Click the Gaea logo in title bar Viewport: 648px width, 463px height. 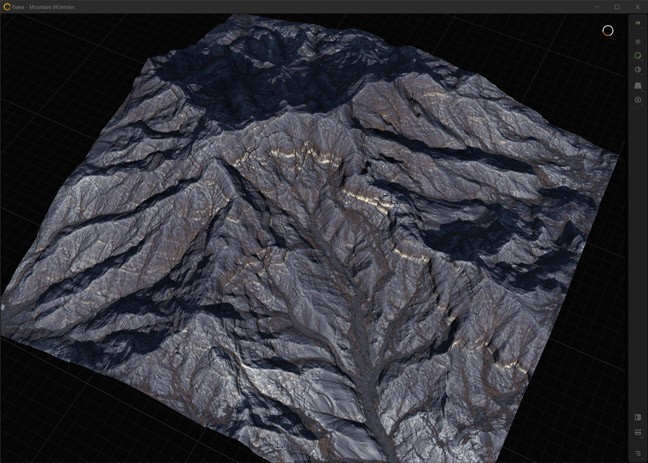click(x=6, y=6)
